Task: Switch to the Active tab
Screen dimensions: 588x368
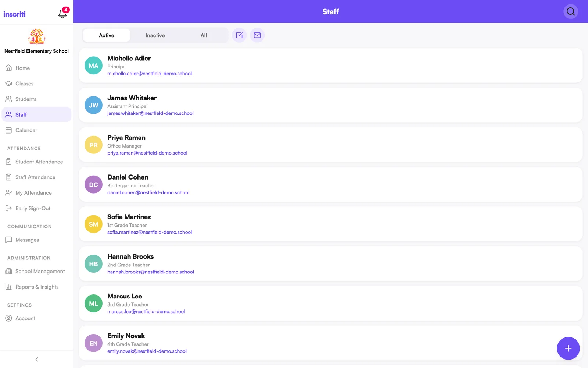Action: point(107,35)
